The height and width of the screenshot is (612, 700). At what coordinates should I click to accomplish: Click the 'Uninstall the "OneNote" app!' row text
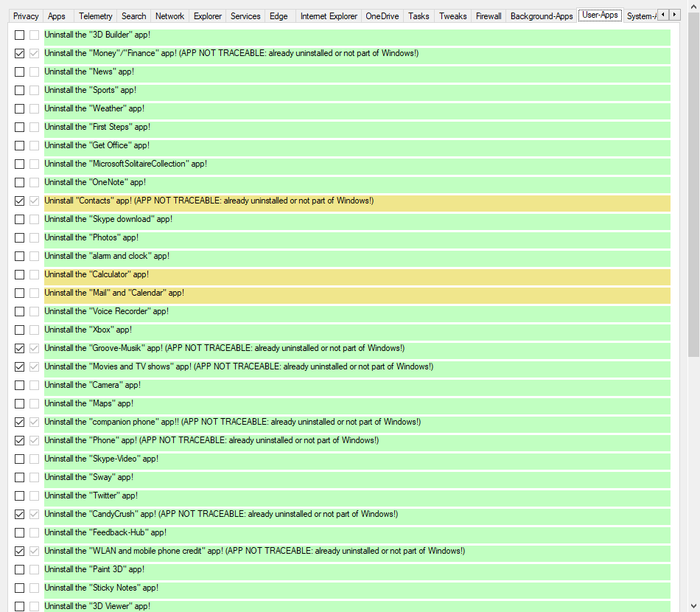(95, 182)
